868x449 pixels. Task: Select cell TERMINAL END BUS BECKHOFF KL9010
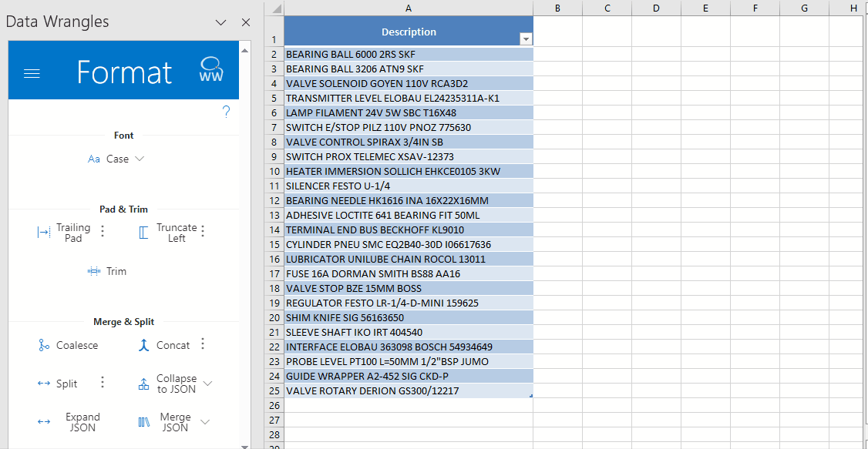(x=409, y=230)
